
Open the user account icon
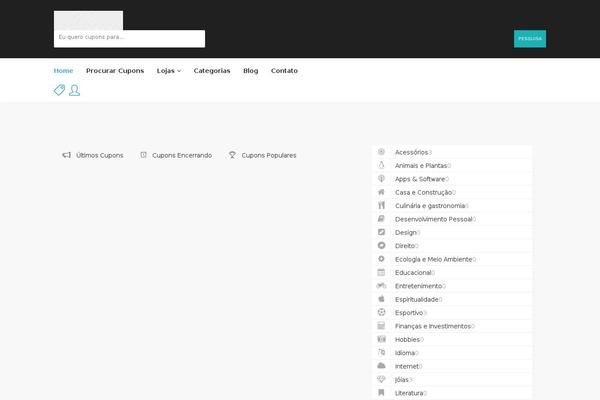point(75,90)
